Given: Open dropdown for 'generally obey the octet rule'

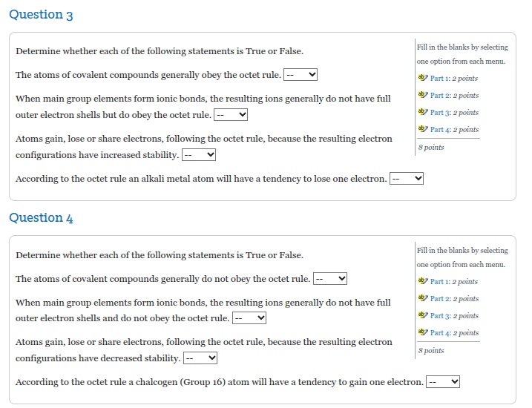Looking at the screenshot, I should pyautogui.click(x=301, y=75).
